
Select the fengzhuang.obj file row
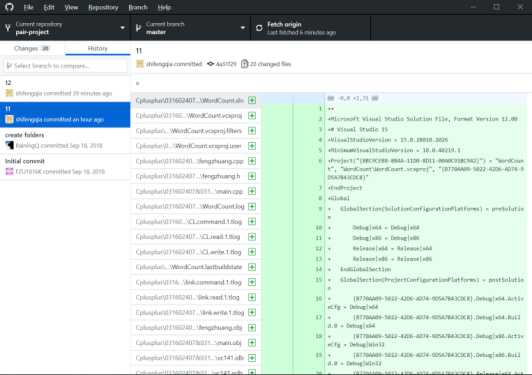(x=195, y=327)
